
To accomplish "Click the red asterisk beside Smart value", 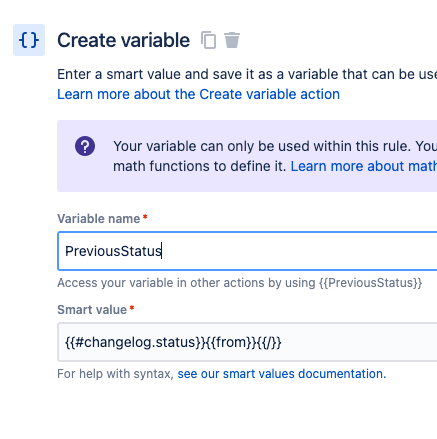I will pos(132,308).
